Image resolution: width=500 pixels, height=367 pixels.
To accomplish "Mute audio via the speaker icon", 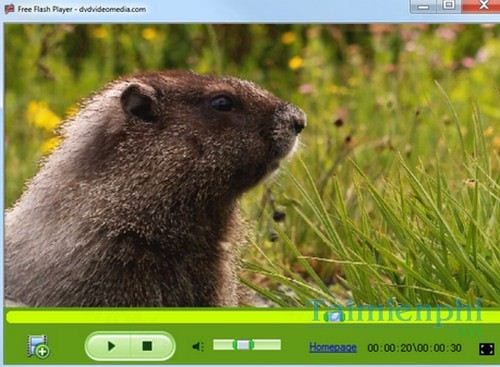I will click(198, 347).
